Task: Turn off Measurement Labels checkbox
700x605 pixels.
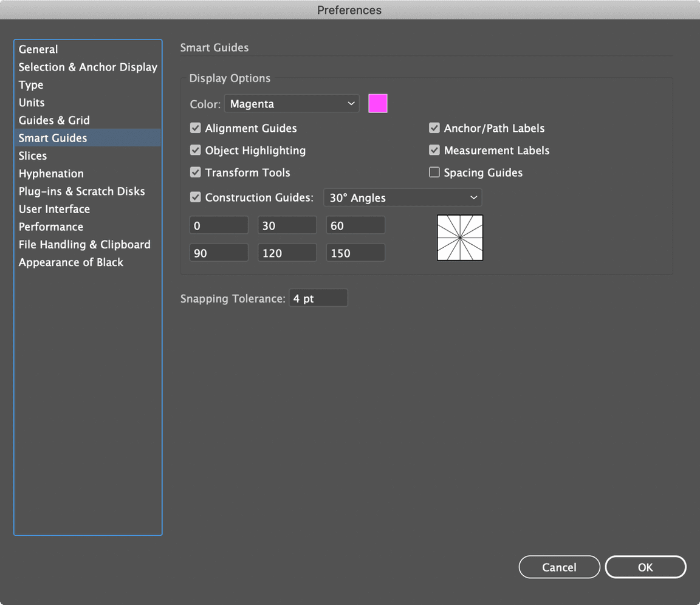Action: (434, 150)
